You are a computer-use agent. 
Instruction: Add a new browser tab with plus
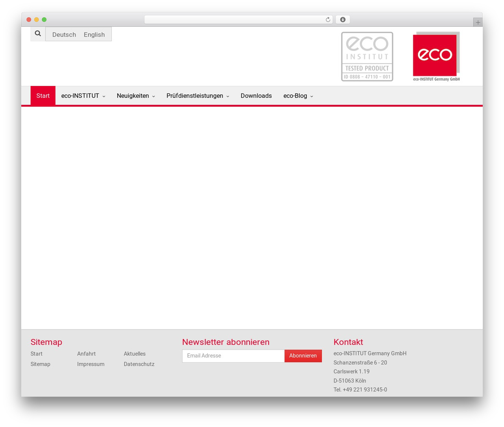coord(478,22)
